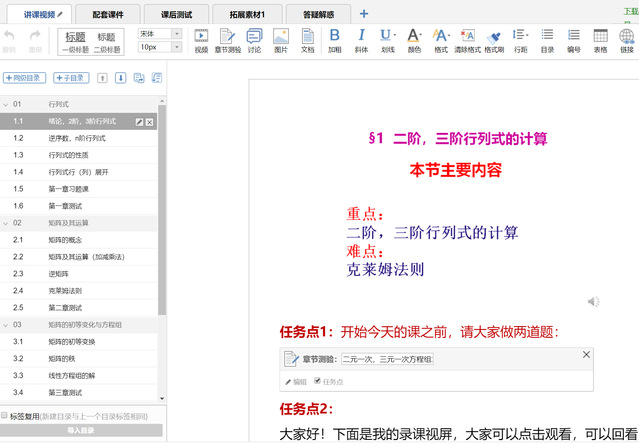639x443 pixels.
Task: Activate the format painter 格式刷 icon
Action: tap(494, 37)
